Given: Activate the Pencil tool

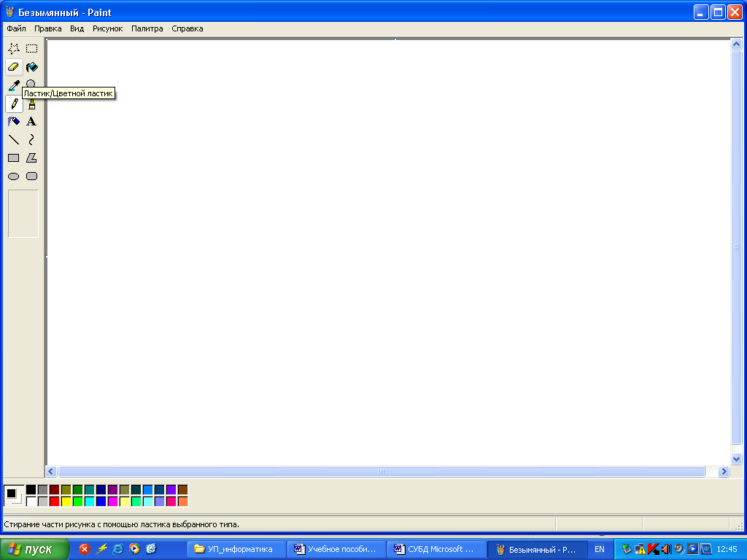Looking at the screenshot, I should click(14, 104).
